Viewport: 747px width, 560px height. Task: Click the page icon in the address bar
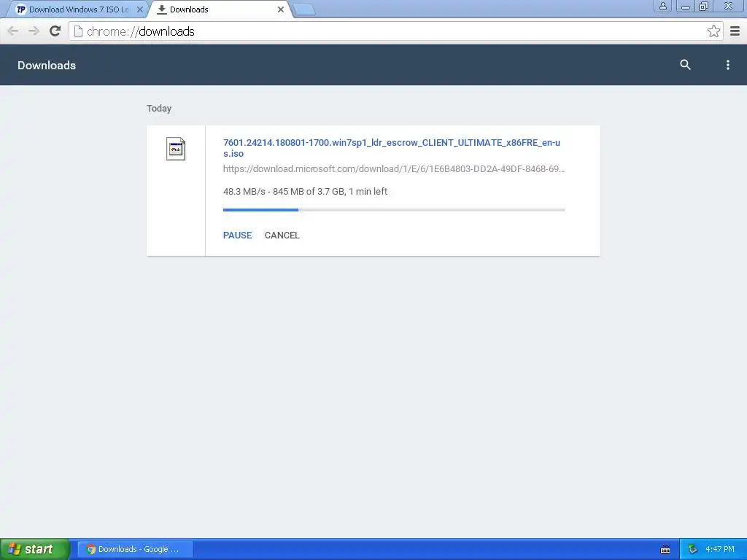[x=78, y=31]
